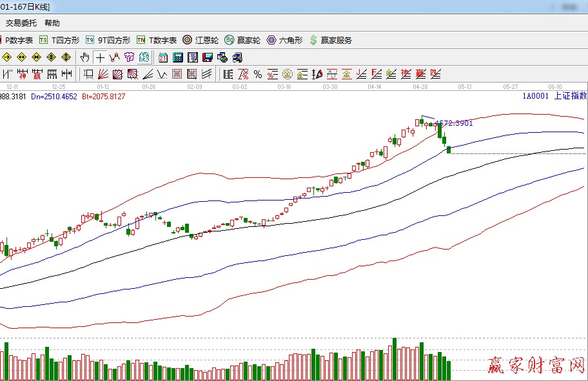Image resolution: width=588 pixels, height=381 pixels.
Task: Open 赢家服务 via the dollar icon
Action: click(331, 40)
